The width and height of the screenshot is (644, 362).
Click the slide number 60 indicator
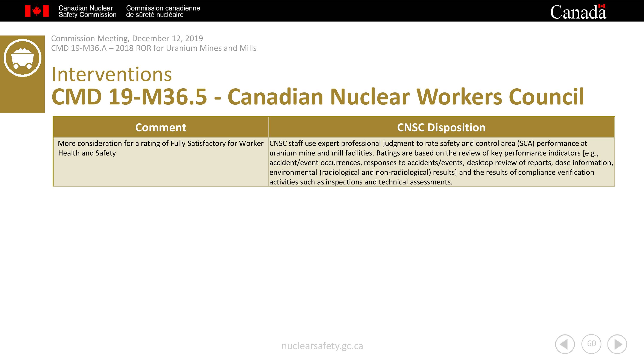[591, 344]
